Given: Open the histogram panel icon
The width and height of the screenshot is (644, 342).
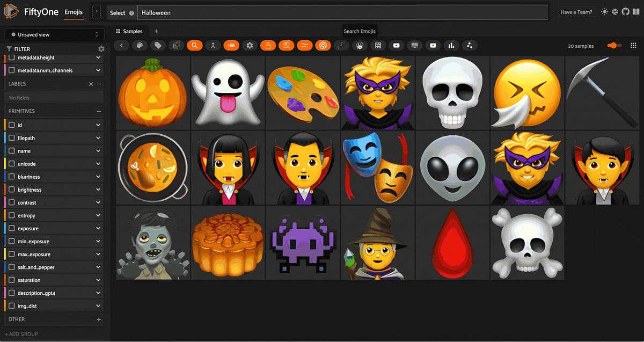Looking at the screenshot, I should pos(451,45).
